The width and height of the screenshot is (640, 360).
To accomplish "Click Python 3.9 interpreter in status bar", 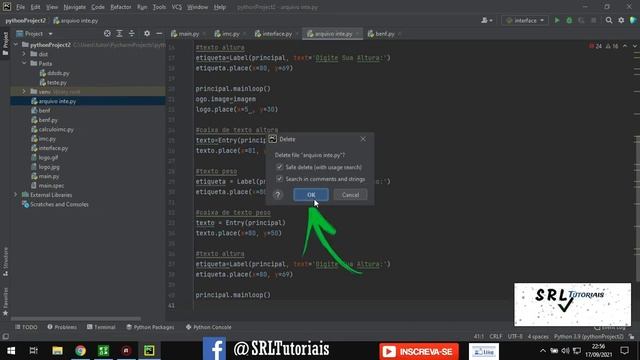I will point(589,337).
